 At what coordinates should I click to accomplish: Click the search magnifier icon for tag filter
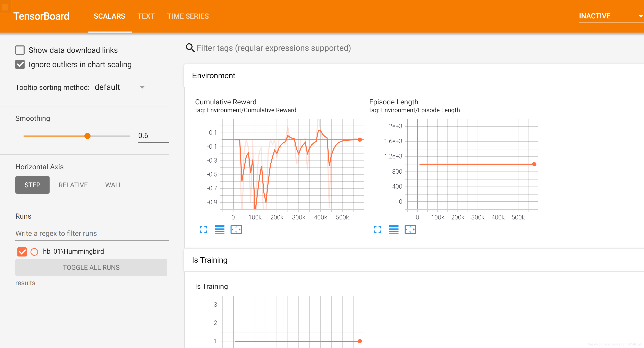(x=190, y=48)
